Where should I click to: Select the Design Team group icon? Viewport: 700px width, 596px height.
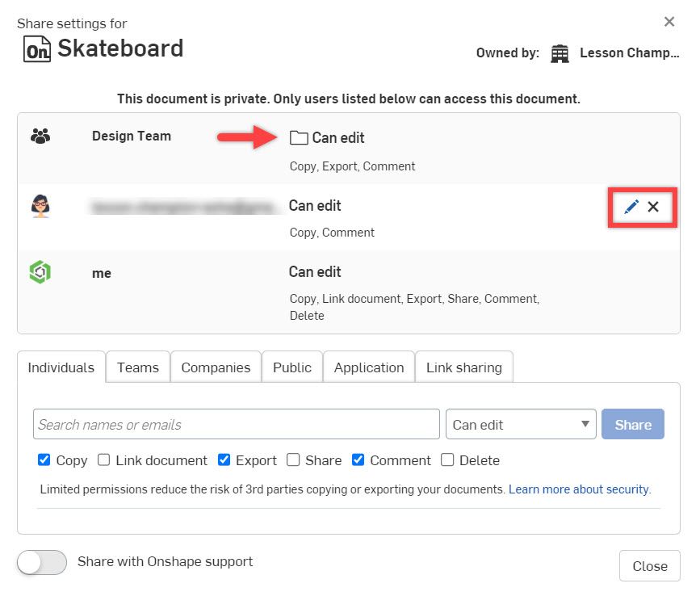40,136
